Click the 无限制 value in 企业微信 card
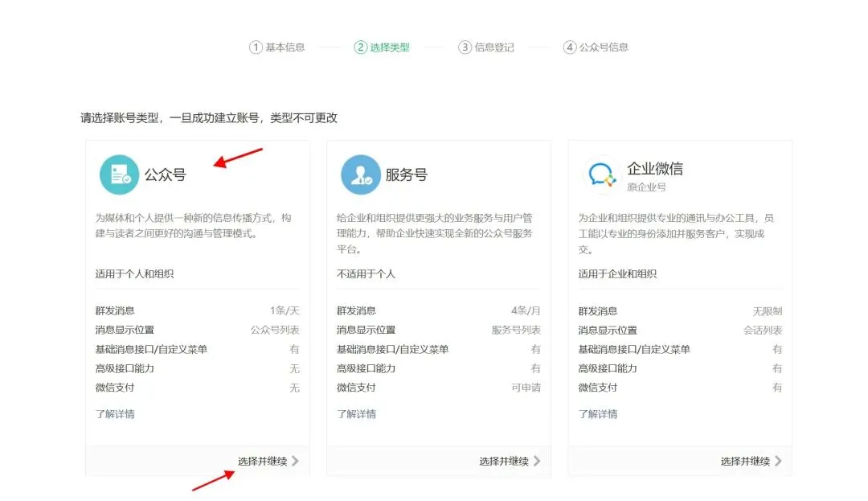This screenshot has height=501, width=868. coord(768,311)
